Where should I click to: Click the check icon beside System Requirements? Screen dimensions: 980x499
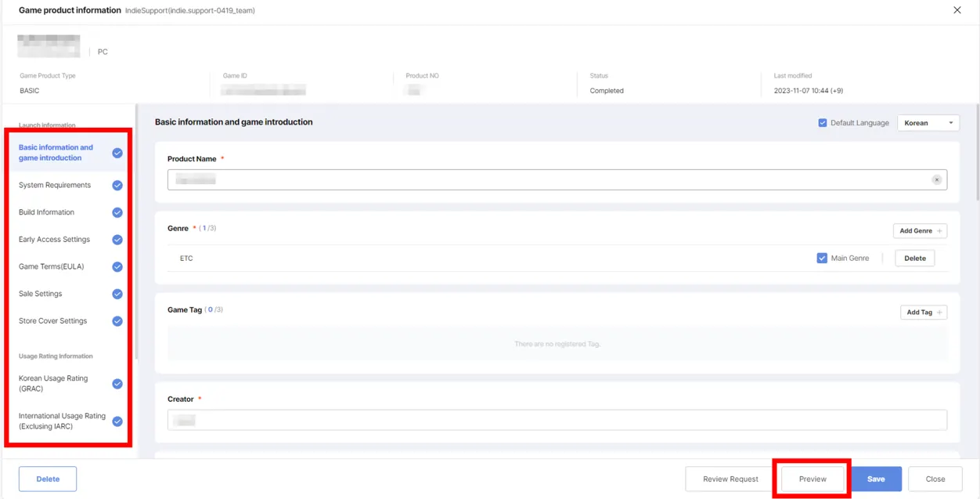click(117, 186)
